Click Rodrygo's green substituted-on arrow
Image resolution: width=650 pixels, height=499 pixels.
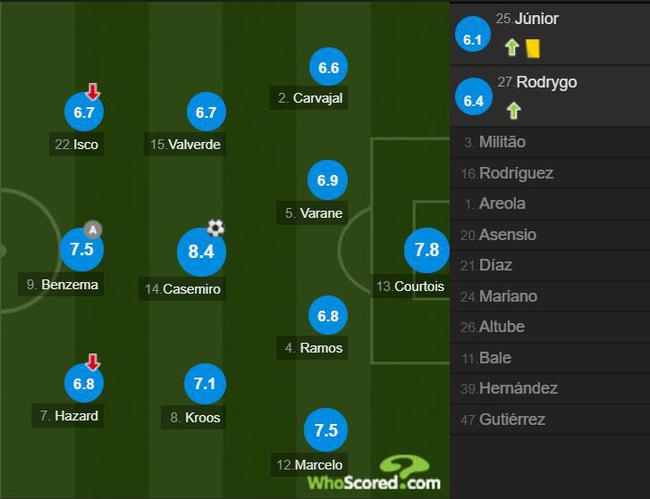pos(512,111)
